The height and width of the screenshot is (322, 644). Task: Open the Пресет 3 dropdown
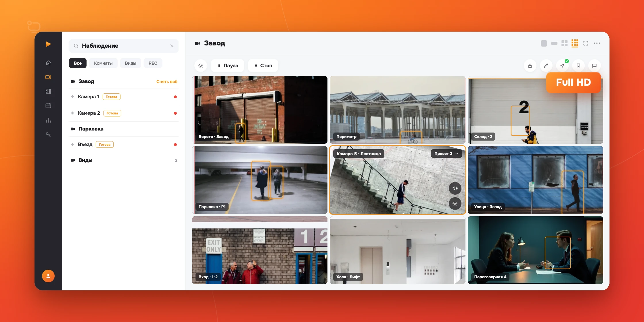coord(446,154)
